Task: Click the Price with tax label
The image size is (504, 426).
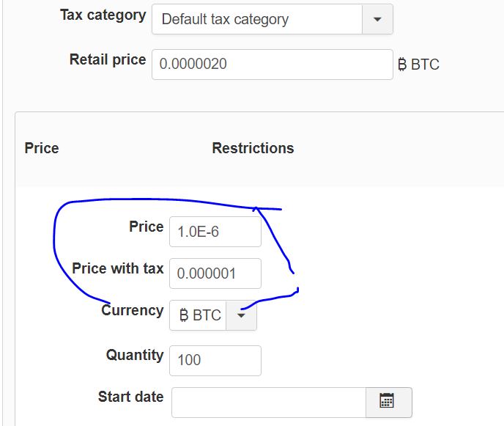Action: pos(117,268)
